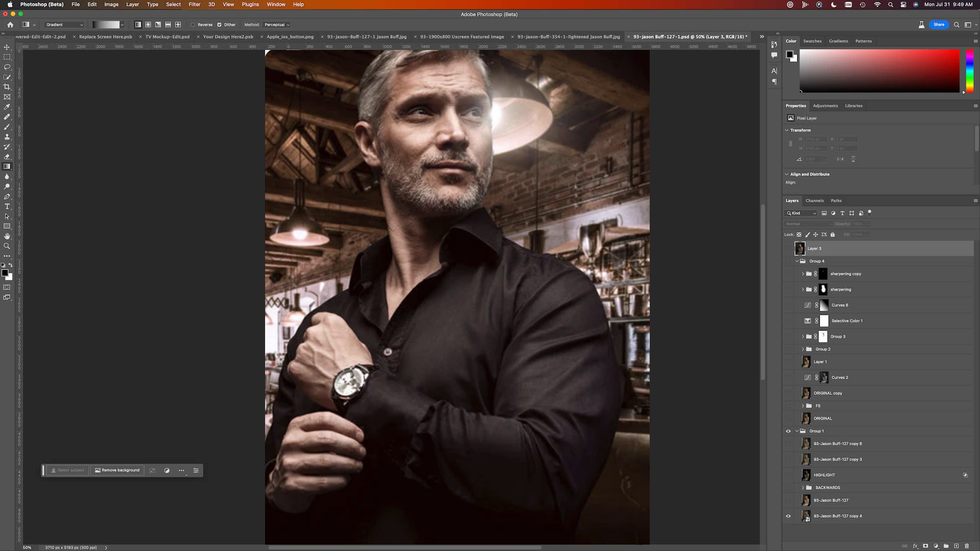The image size is (980, 551).
Task: Expand the BACKWARDS layer group
Action: [x=803, y=488]
